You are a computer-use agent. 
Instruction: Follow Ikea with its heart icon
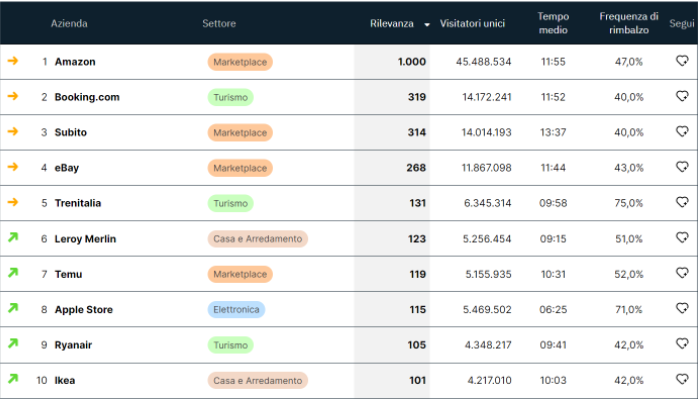(682, 379)
